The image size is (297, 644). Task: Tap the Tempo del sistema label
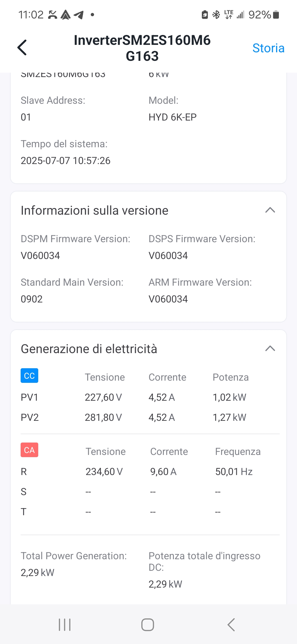coord(64,144)
